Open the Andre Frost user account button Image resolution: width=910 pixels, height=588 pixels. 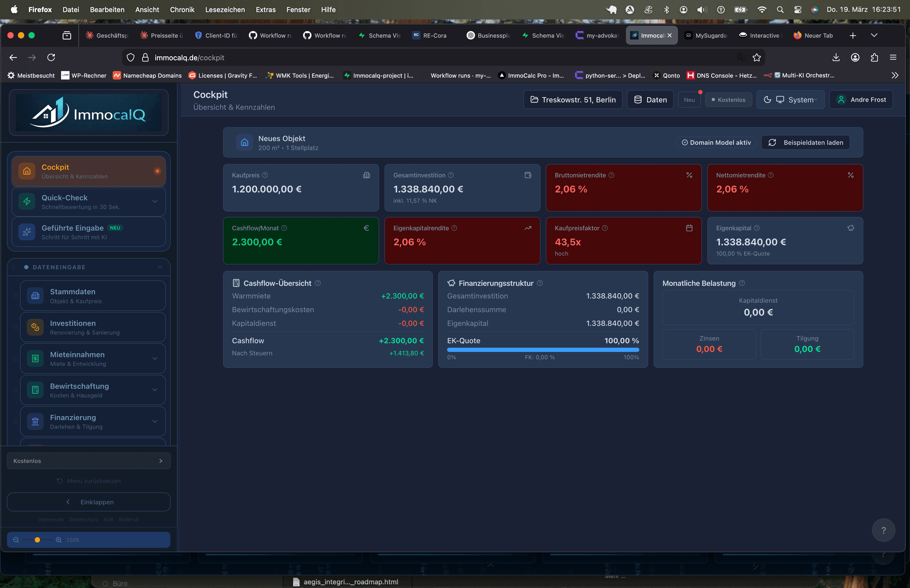pyautogui.click(x=861, y=100)
